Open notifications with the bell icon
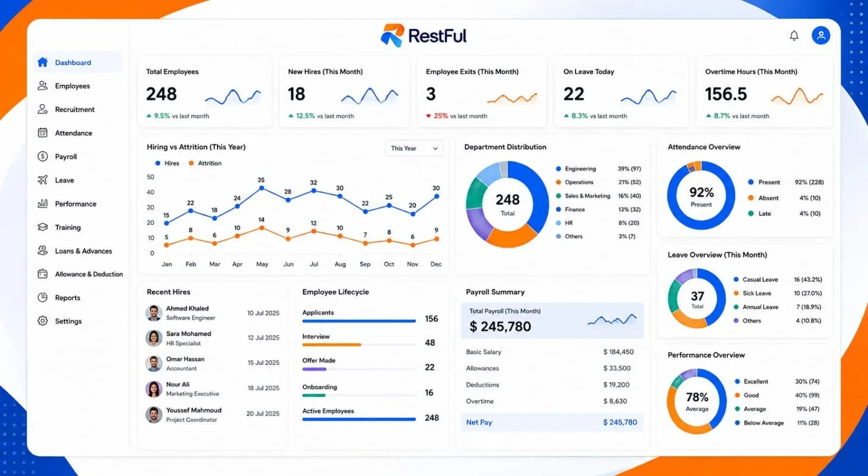 794,36
